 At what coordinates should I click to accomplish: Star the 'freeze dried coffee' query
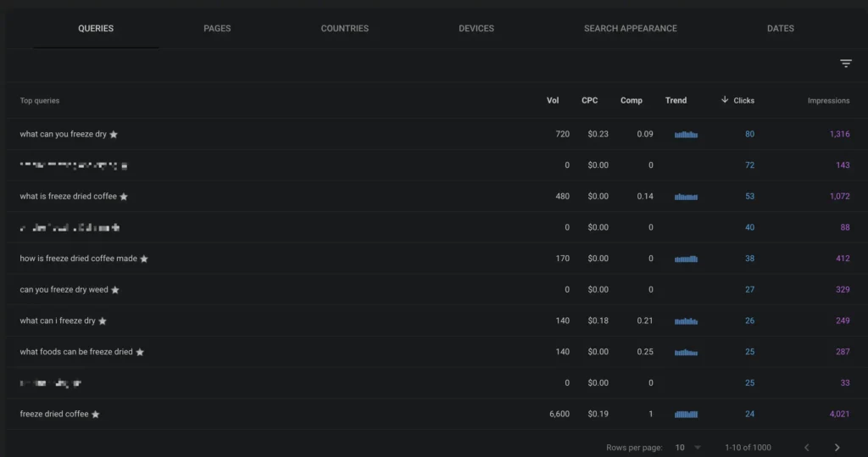click(x=96, y=415)
